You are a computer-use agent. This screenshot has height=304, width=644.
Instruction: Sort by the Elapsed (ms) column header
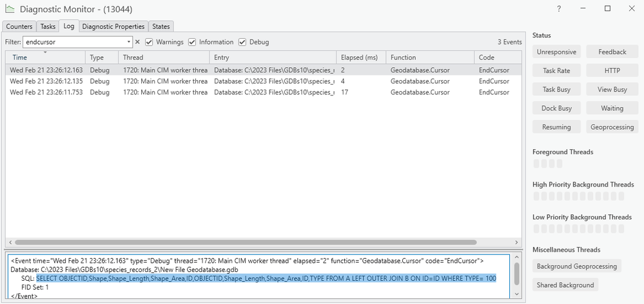click(361, 57)
